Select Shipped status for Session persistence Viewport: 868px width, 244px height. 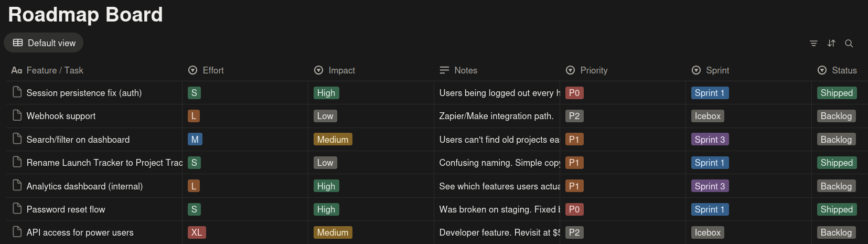click(x=837, y=93)
